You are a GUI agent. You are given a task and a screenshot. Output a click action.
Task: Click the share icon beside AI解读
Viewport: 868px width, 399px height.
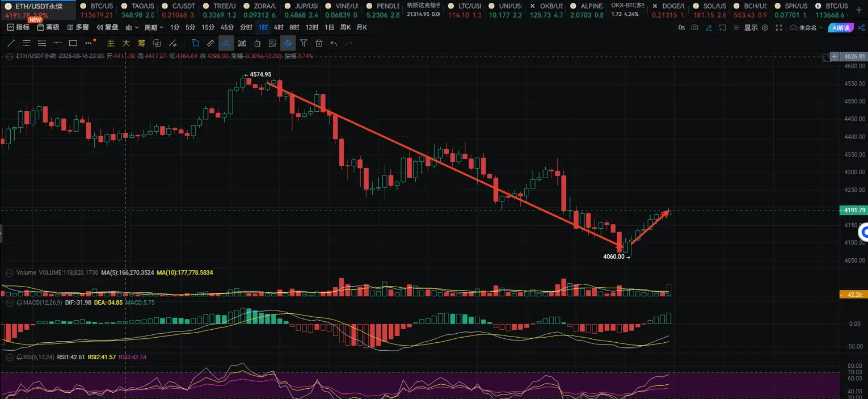[861, 27]
